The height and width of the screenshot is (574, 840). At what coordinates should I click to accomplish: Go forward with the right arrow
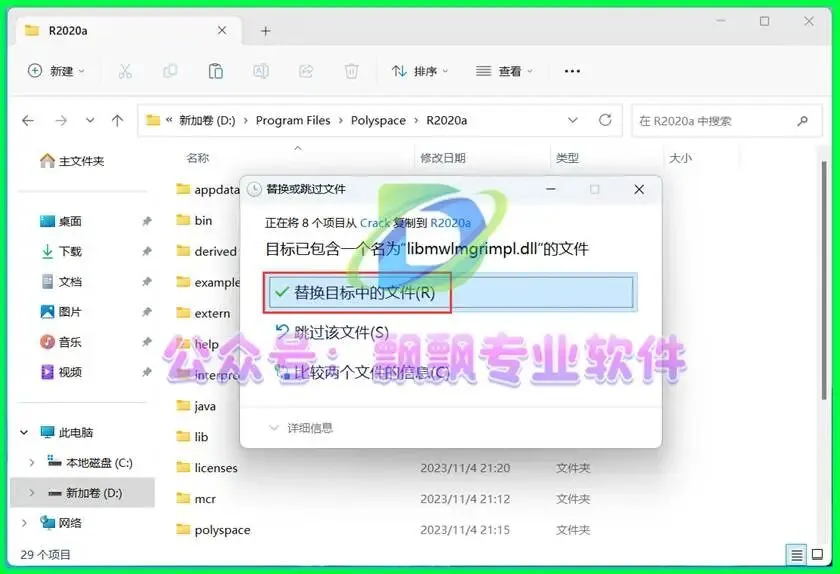pyautogui.click(x=61, y=121)
